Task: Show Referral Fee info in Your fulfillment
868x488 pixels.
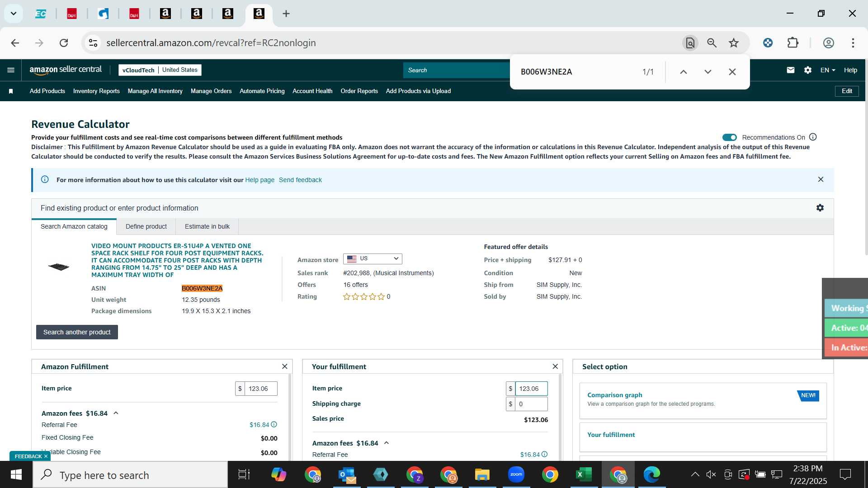Action: click(545, 454)
